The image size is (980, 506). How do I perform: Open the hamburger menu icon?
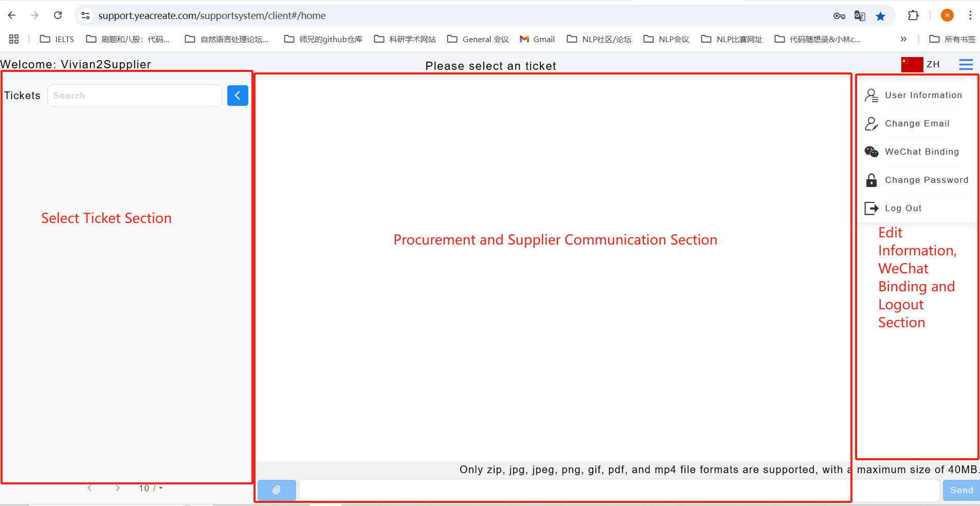[x=966, y=65]
